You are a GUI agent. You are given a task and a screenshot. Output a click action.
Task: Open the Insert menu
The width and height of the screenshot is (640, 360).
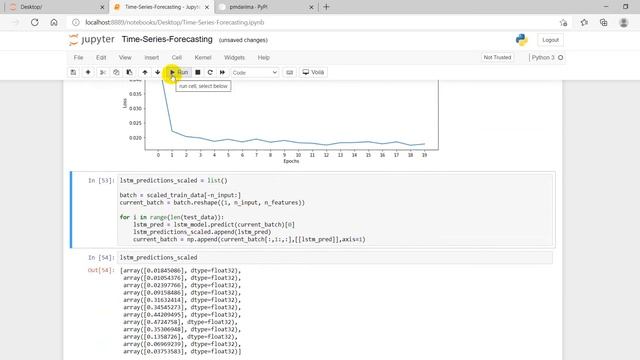coord(151,58)
